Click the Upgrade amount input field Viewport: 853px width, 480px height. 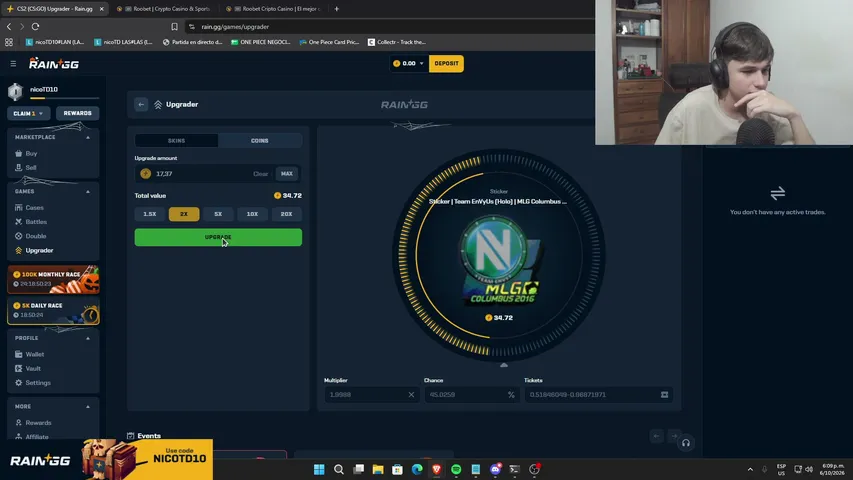[201, 174]
